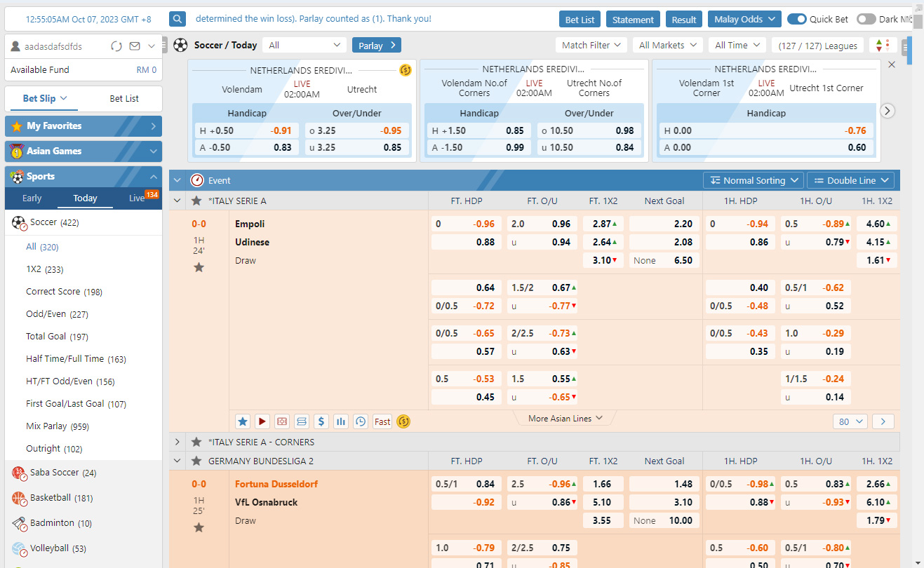Select Correct Score market link
Image resolution: width=924 pixels, height=568 pixels.
[x=64, y=291]
